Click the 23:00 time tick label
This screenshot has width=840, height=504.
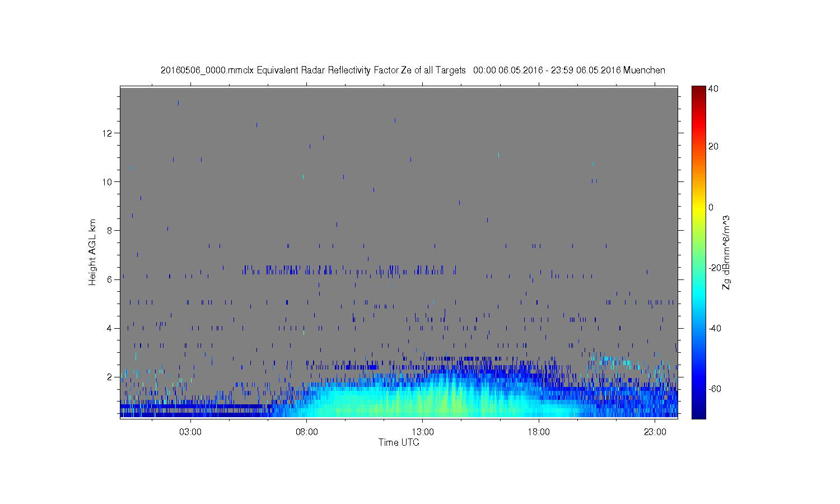tap(655, 432)
